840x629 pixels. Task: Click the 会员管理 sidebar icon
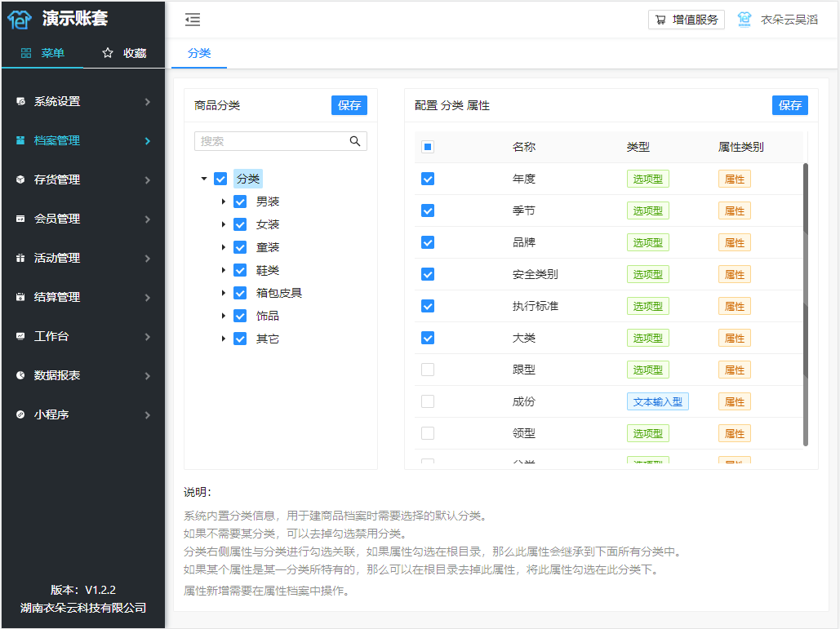click(20, 219)
